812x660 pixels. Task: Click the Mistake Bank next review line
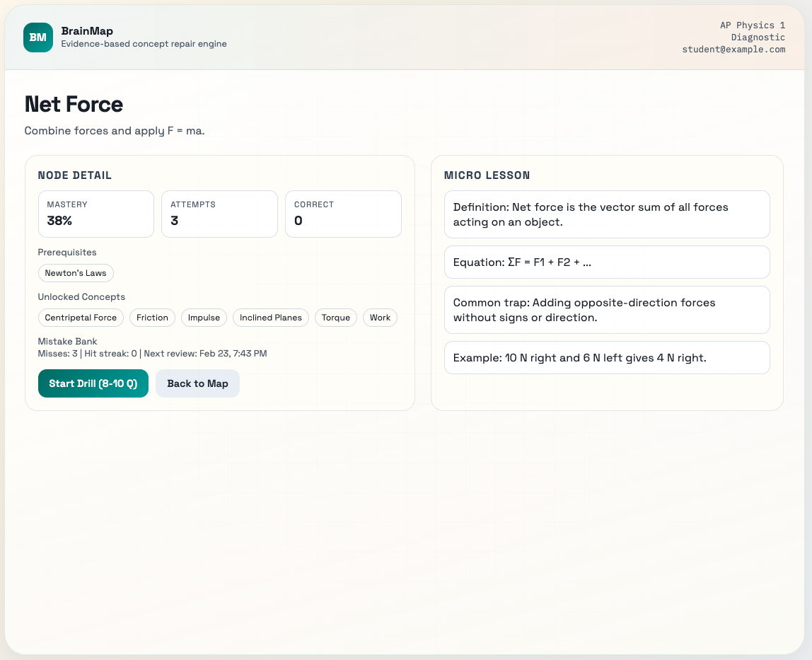click(x=152, y=354)
